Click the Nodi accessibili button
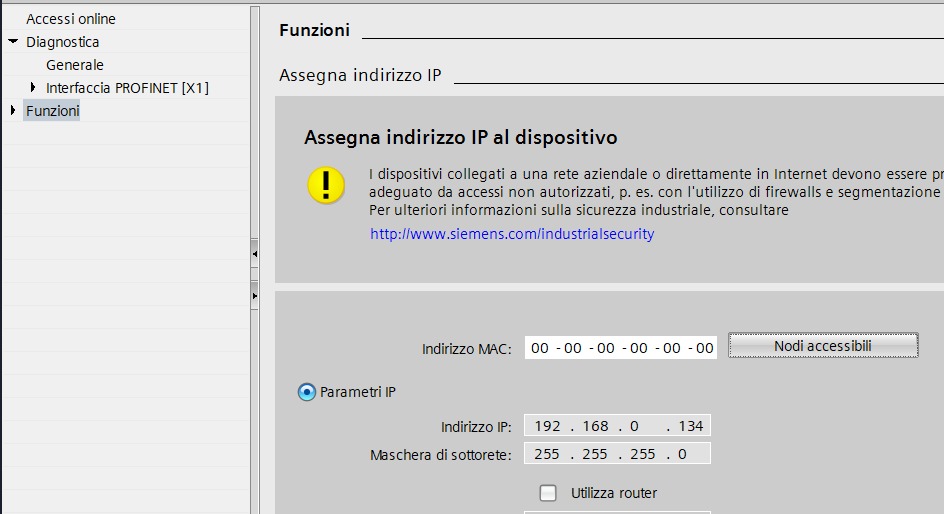This screenshot has width=944, height=514. coord(822,346)
